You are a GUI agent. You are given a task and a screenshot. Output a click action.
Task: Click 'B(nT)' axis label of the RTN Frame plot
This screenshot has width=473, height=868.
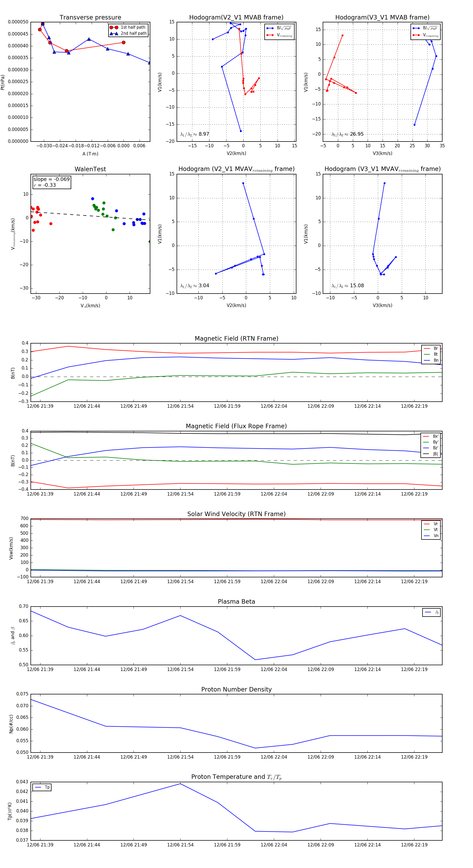13,373
